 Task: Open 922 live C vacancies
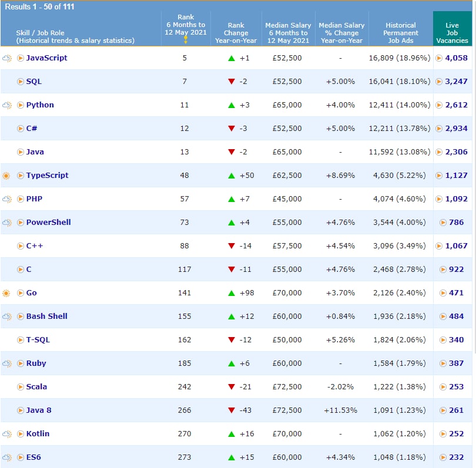456,270
